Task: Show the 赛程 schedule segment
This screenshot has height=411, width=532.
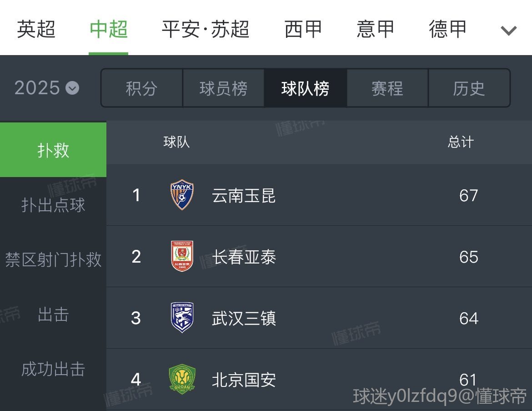Action: (x=387, y=88)
